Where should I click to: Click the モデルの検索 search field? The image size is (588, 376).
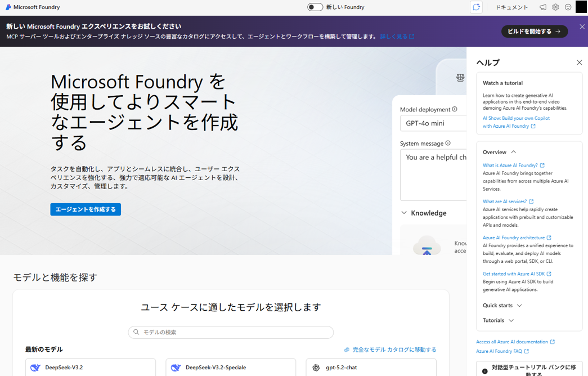tap(231, 332)
